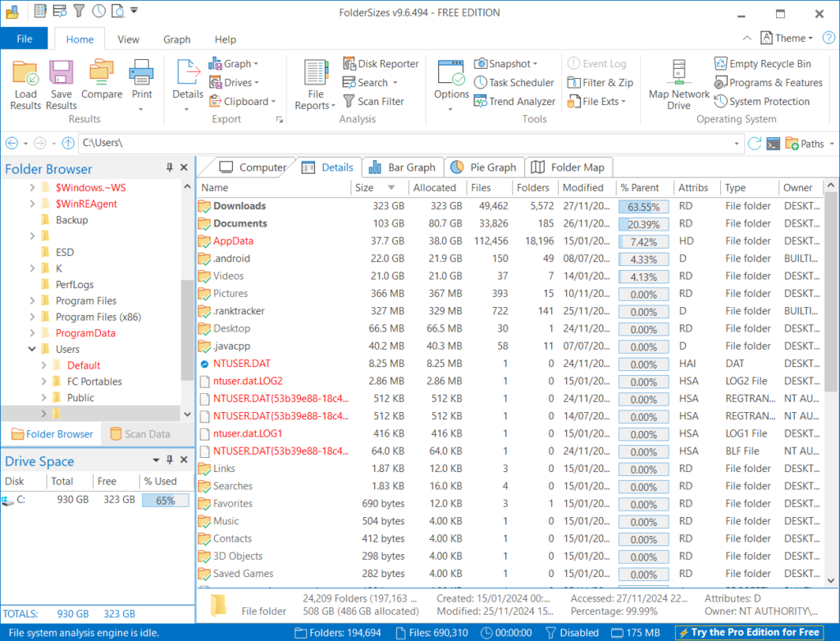Open the Theme dropdown
This screenshot has width=840, height=641.
click(787, 38)
